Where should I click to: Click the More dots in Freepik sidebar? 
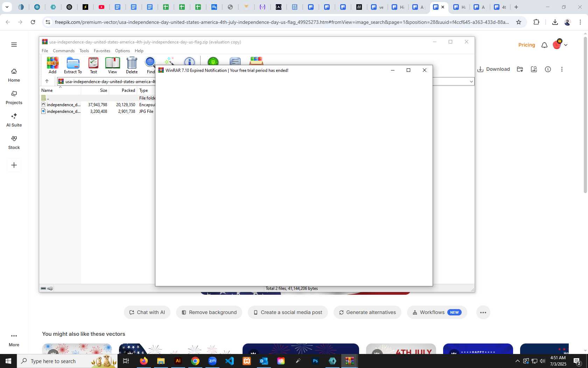pyautogui.click(x=14, y=340)
